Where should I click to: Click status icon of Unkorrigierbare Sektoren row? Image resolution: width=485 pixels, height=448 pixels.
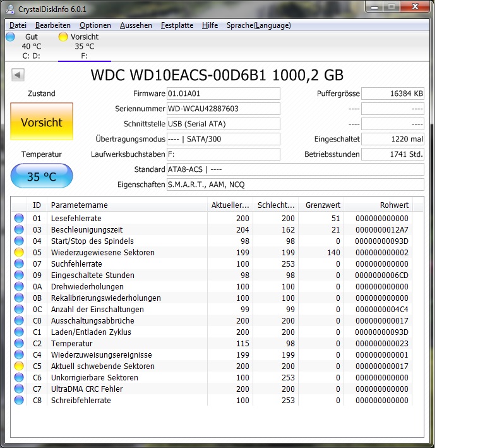point(19,377)
